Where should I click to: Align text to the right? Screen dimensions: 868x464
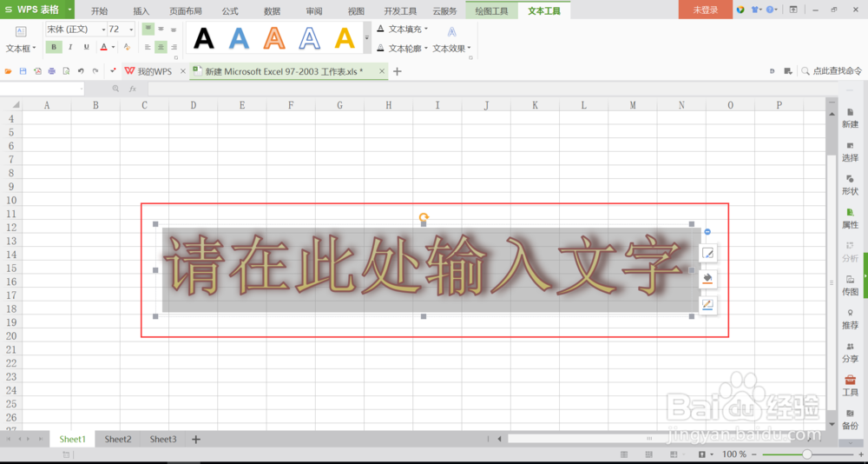tap(174, 47)
